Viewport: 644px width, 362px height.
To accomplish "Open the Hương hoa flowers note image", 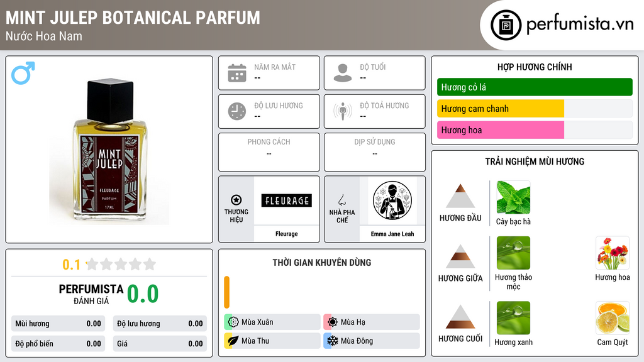I will 613,253.
